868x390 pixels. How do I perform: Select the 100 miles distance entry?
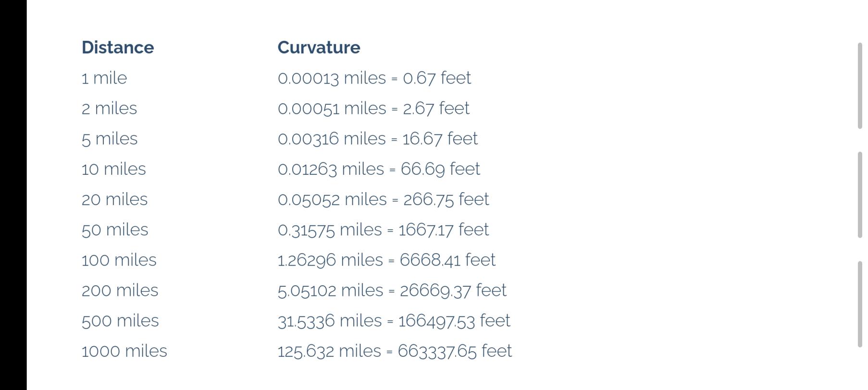(119, 260)
